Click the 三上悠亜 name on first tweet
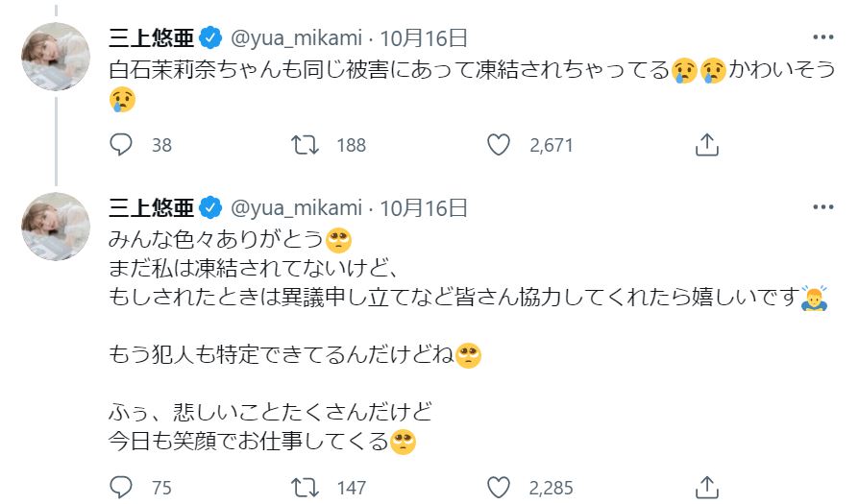The width and height of the screenshot is (859, 504). (151, 38)
